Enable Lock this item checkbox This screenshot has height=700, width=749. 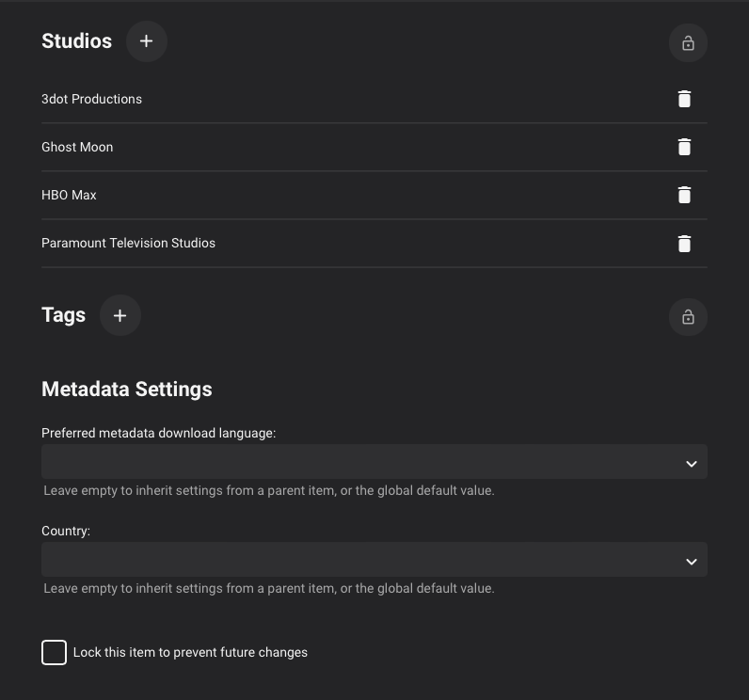(x=54, y=652)
